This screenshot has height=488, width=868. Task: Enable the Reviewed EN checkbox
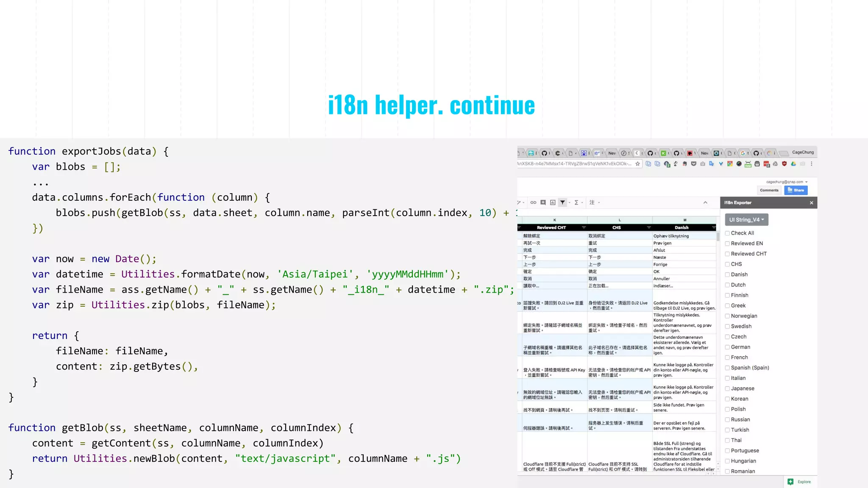[x=727, y=244]
